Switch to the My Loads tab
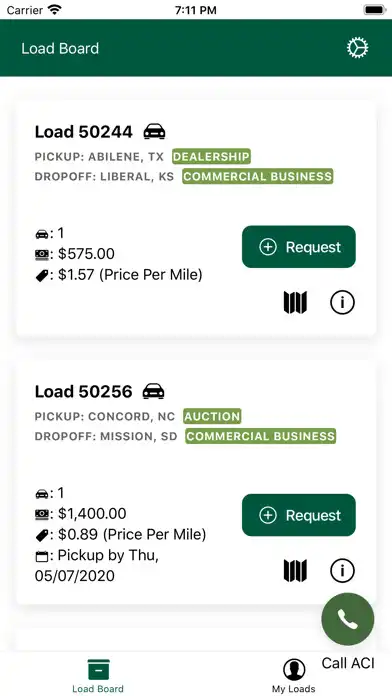Image resolution: width=392 pixels, height=696 pixels. (x=294, y=676)
